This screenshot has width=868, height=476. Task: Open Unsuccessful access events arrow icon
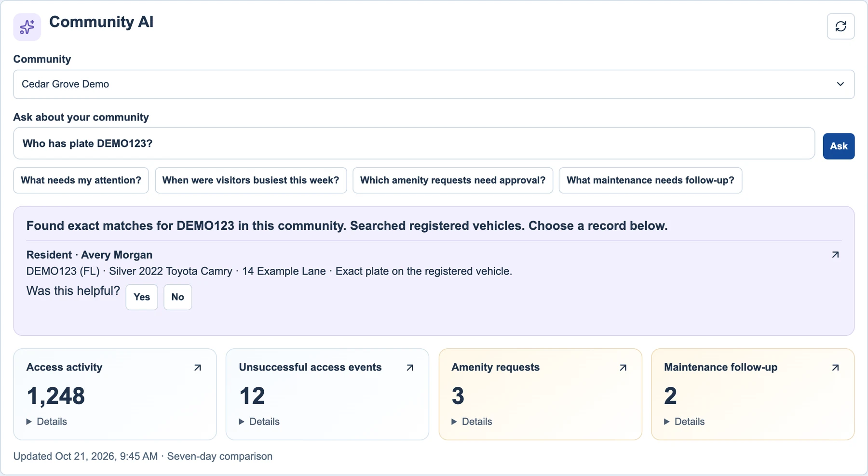coord(410,368)
